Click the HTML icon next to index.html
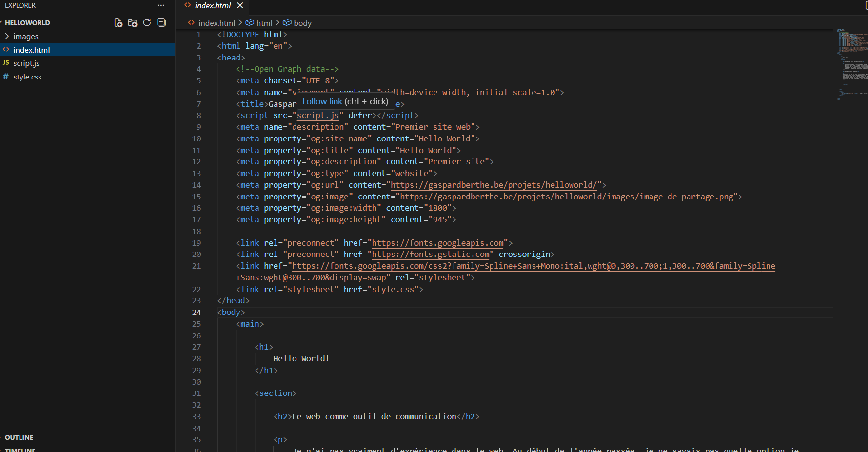The image size is (868, 452). (6, 49)
